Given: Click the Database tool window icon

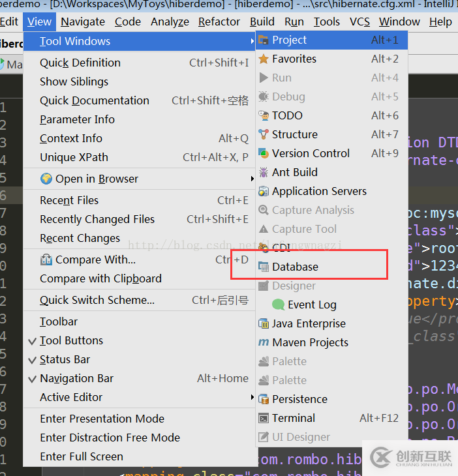Looking at the screenshot, I should (264, 267).
